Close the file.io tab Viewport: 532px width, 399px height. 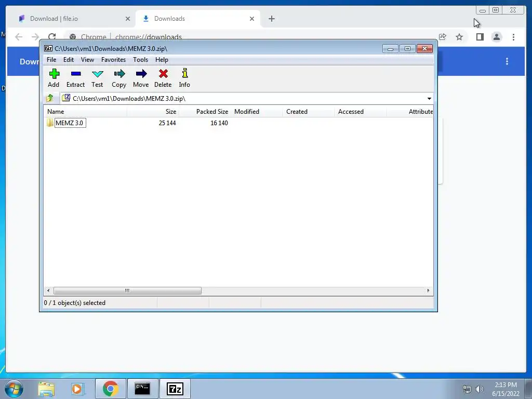coord(128,19)
